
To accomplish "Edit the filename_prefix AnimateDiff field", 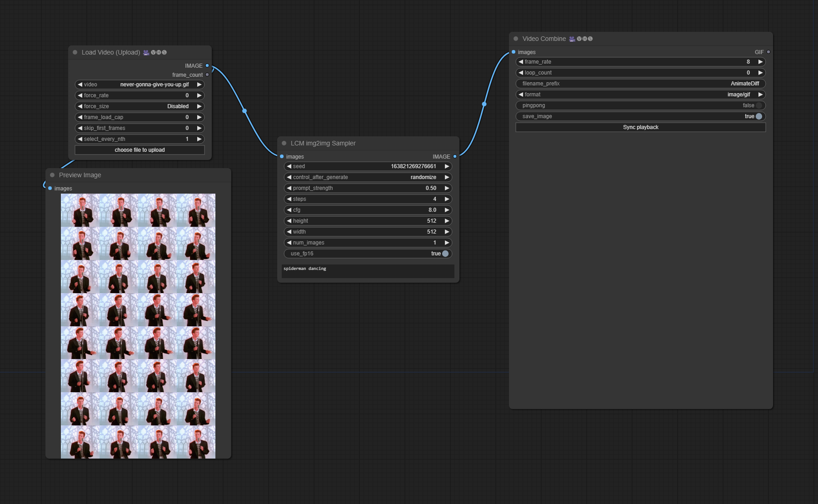I will pyautogui.click(x=641, y=84).
